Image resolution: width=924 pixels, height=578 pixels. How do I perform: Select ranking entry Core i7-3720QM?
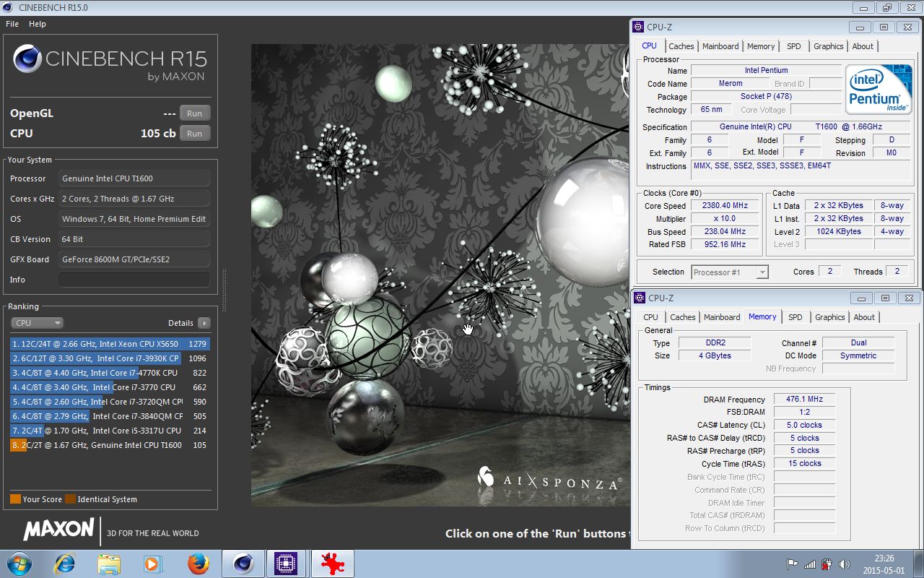pyautogui.click(x=110, y=402)
